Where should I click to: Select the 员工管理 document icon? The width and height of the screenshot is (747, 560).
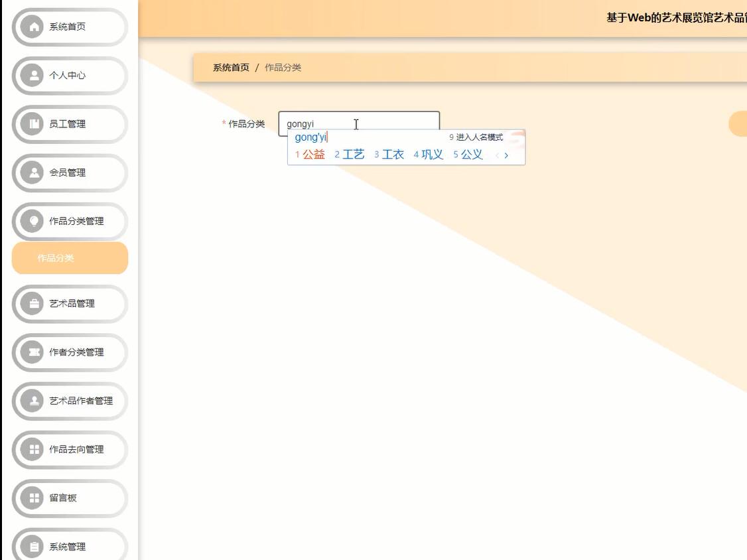click(33, 124)
